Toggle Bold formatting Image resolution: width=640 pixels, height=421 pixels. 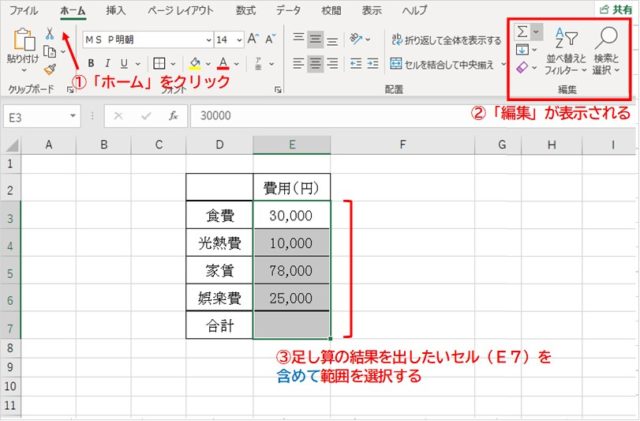[90, 64]
